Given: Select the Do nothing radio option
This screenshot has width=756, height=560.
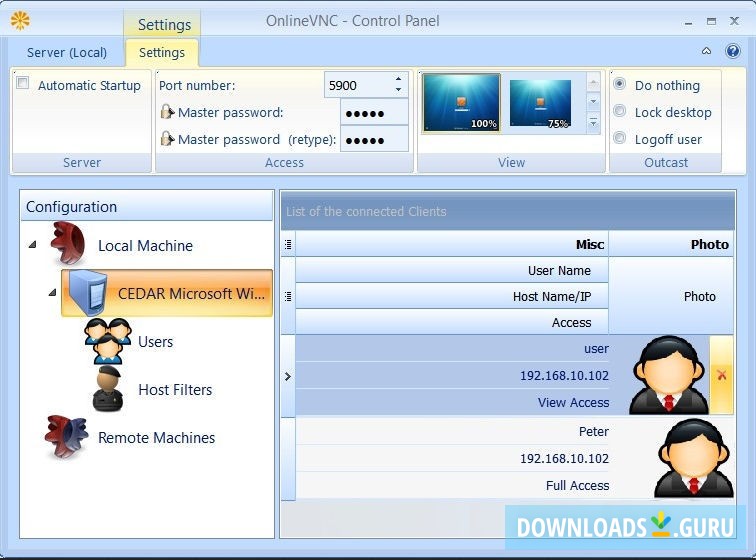Looking at the screenshot, I should click(x=620, y=84).
